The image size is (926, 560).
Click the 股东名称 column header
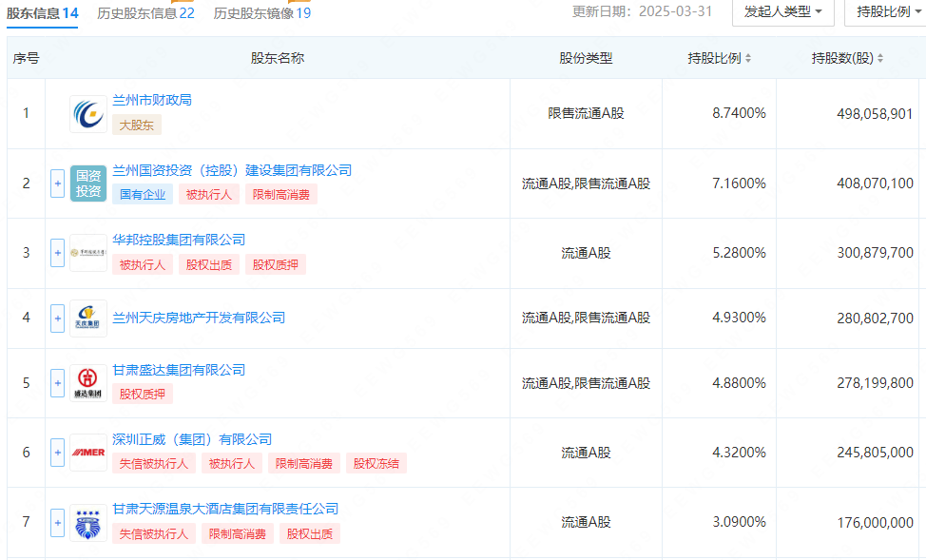point(278,58)
